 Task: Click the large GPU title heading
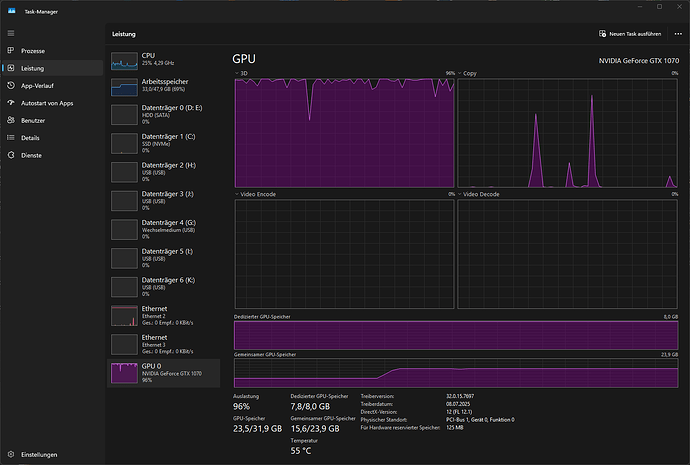(244, 59)
